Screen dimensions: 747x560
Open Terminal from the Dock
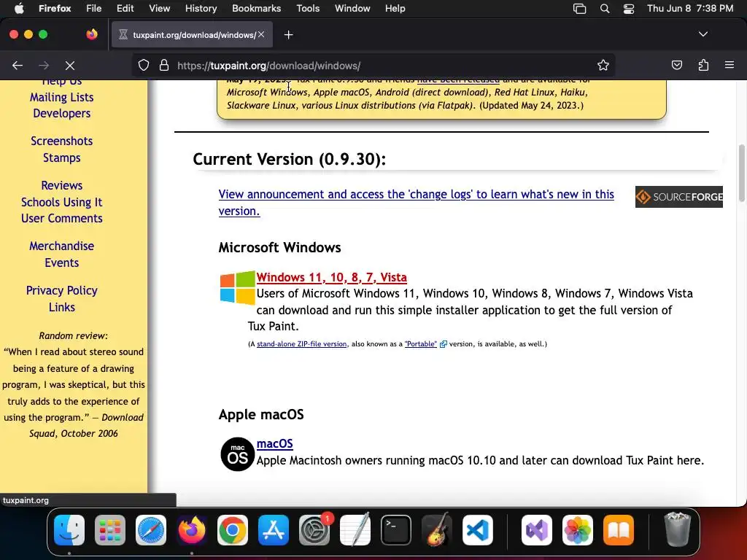pyautogui.click(x=396, y=530)
